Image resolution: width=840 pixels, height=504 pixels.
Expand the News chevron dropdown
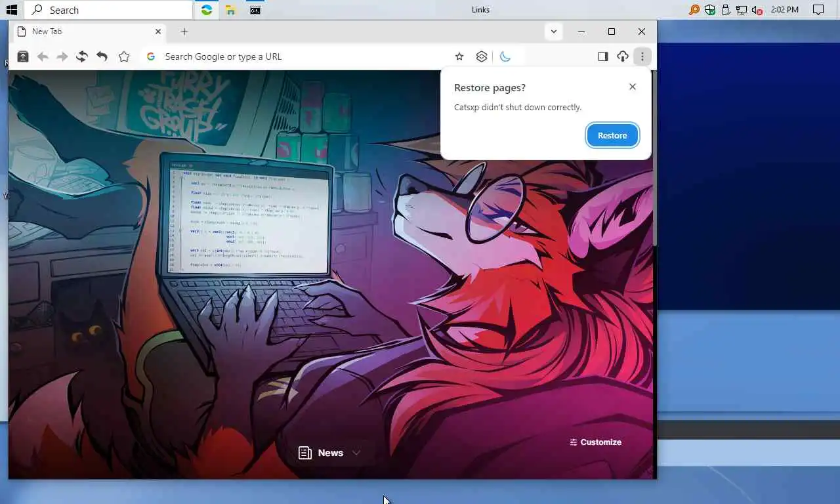tap(356, 453)
